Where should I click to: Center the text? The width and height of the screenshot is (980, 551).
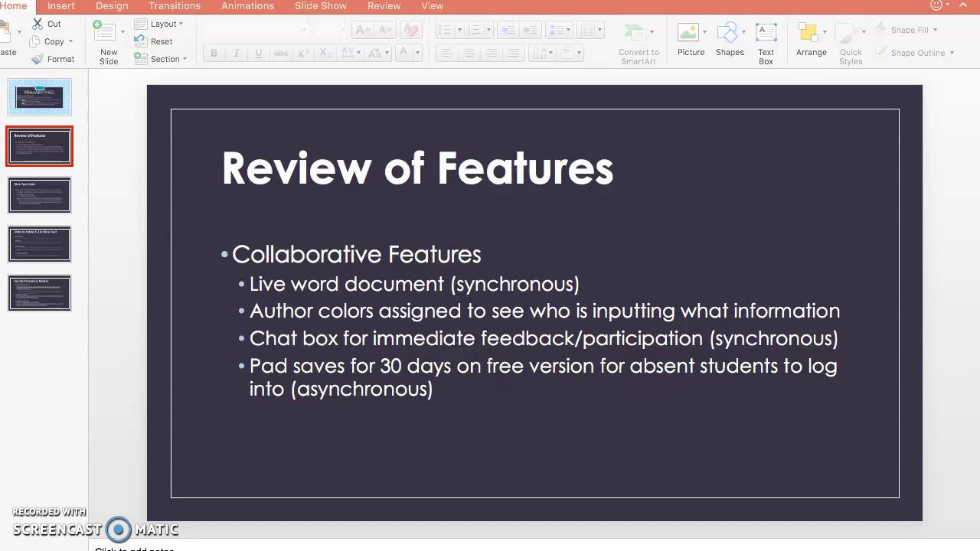coord(469,53)
